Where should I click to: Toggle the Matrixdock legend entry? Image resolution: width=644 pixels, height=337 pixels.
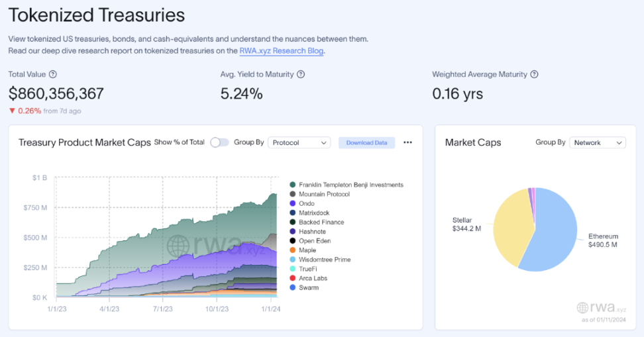[x=315, y=213]
